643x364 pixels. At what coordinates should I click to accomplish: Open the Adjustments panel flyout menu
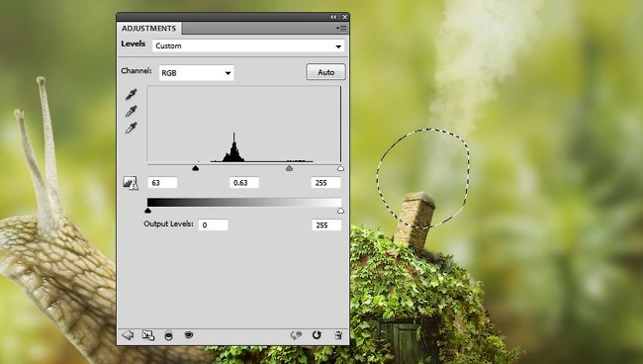tap(340, 29)
